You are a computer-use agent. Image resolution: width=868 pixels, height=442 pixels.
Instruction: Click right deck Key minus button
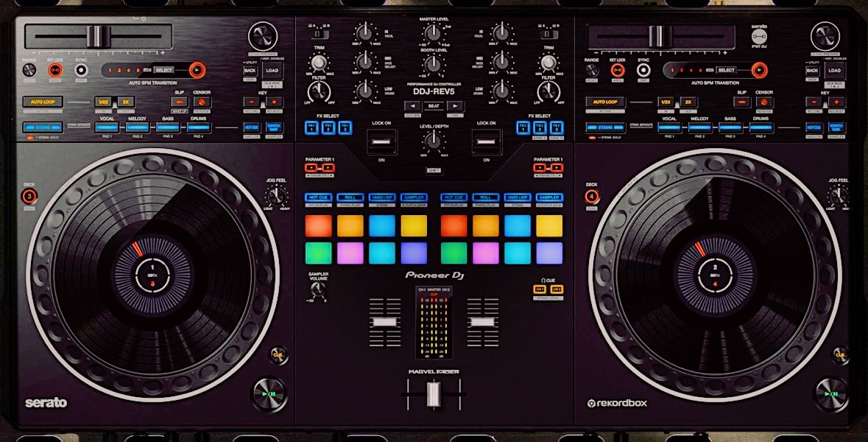(x=814, y=102)
